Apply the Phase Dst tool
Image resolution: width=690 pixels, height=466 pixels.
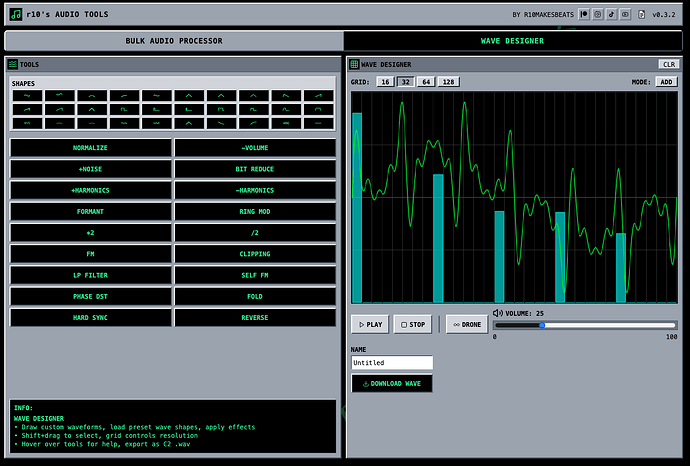90,297
